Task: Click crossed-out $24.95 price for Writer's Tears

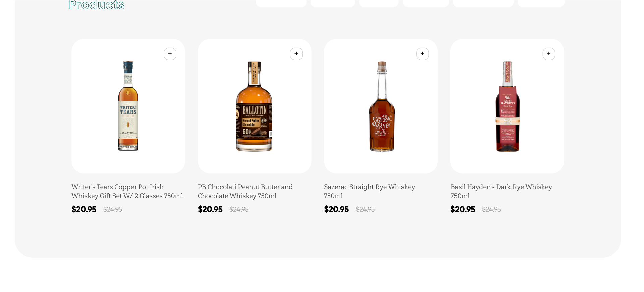Action: (113, 209)
